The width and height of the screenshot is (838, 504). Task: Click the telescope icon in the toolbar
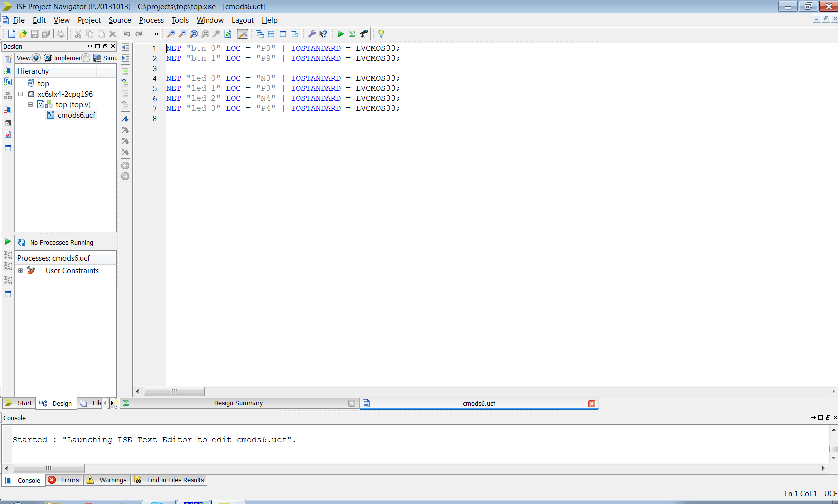[x=364, y=34]
